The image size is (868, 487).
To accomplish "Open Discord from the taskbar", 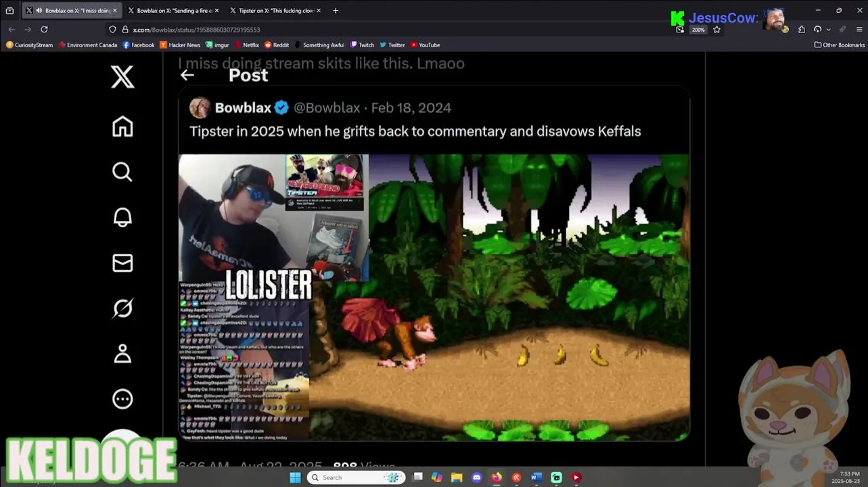I will tap(477, 478).
